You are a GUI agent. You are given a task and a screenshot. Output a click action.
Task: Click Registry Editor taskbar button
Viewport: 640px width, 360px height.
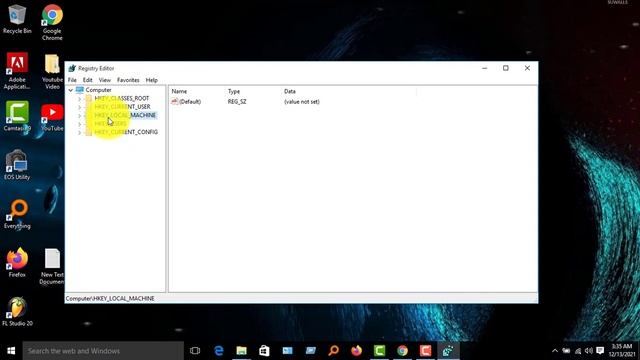coord(448,351)
